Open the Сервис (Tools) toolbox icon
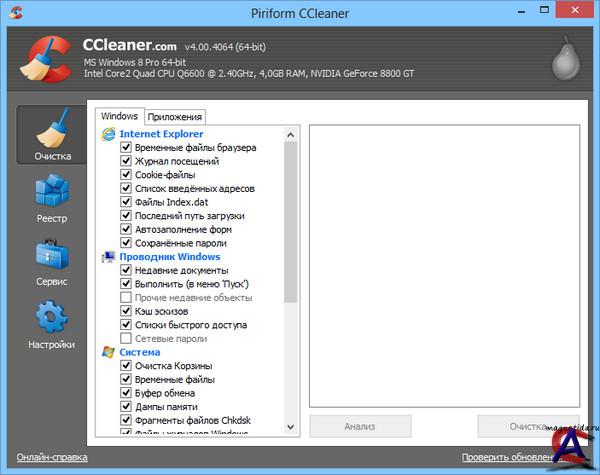Screen dimensions: 600x475 click(x=53, y=260)
